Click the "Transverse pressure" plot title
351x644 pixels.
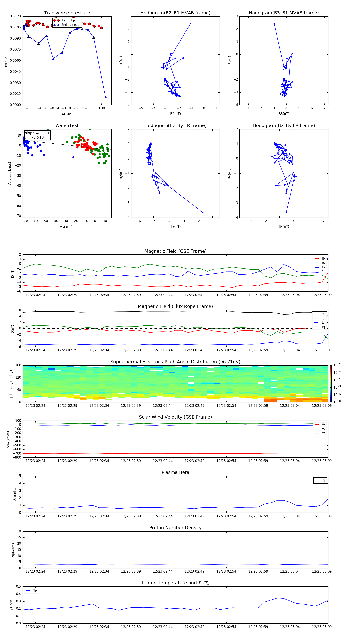coord(67,13)
